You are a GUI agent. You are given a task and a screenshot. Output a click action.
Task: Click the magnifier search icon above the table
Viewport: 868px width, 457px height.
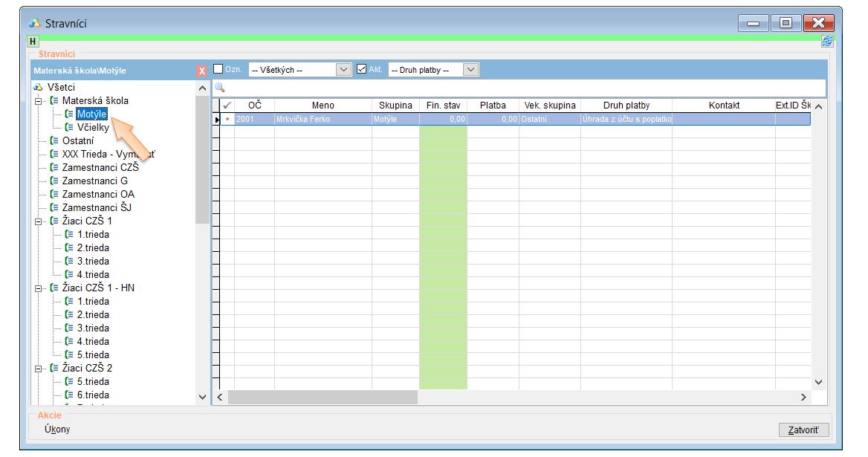click(x=219, y=88)
